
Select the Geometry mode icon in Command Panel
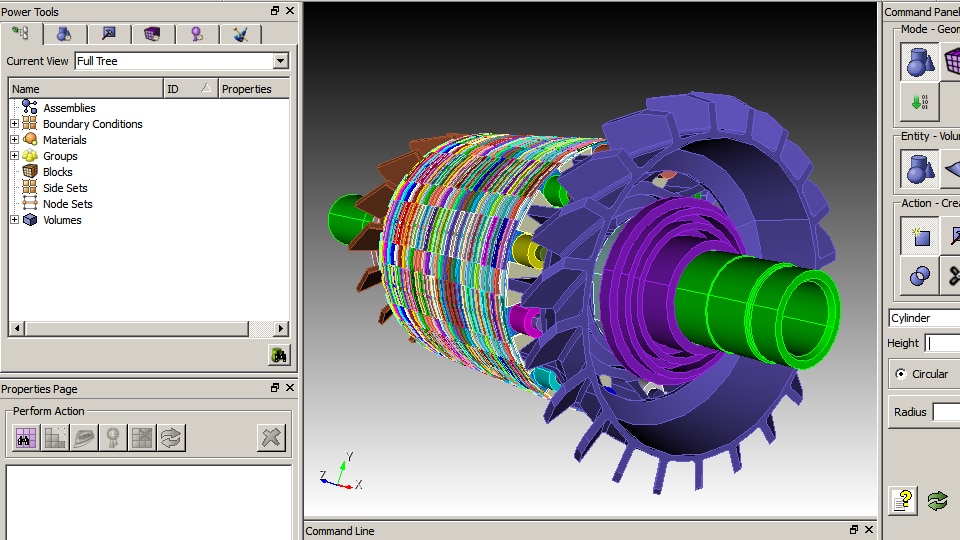pyautogui.click(x=919, y=61)
